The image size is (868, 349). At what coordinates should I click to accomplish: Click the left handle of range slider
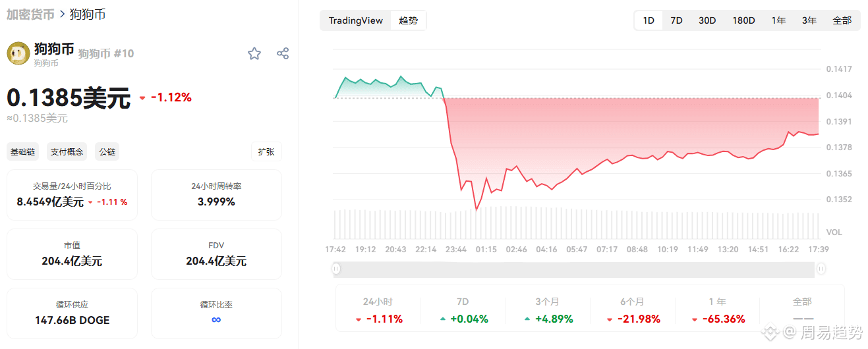(x=336, y=269)
